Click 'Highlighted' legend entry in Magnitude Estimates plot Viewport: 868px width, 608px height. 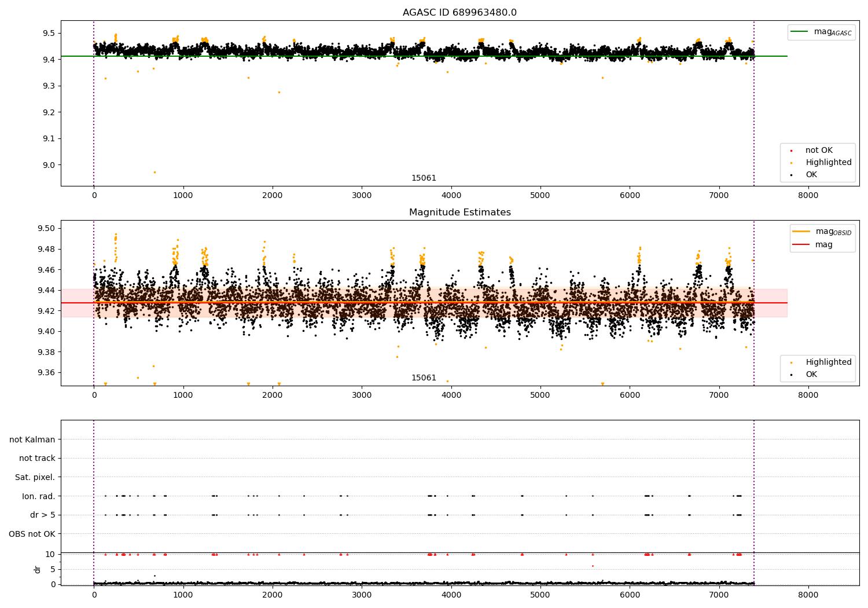(828, 362)
